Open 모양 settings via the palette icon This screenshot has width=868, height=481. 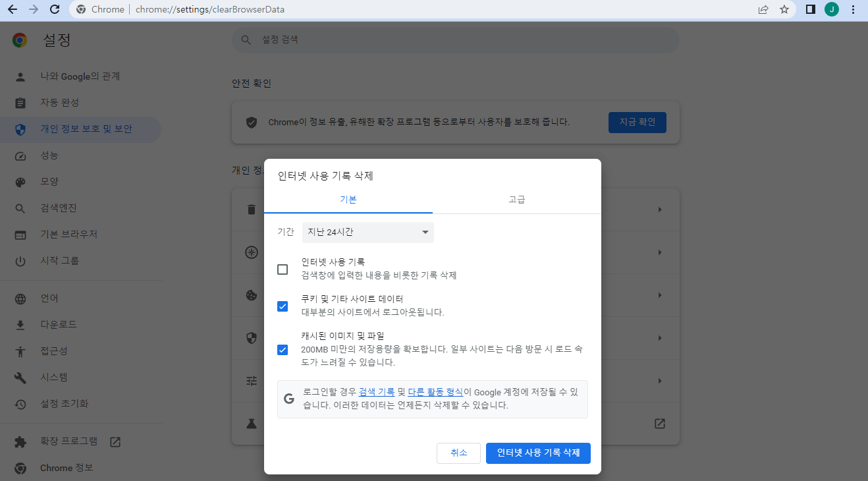point(20,181)
